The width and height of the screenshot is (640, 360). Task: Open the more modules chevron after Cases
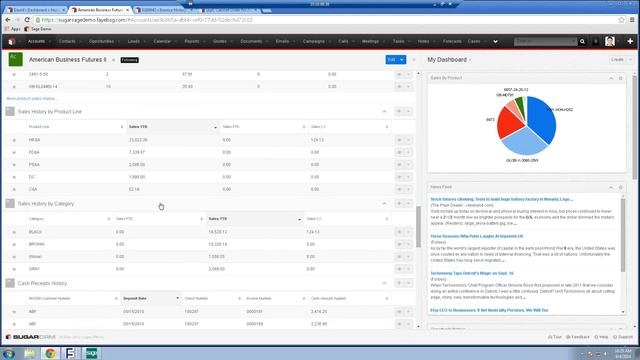pos(495,41)
